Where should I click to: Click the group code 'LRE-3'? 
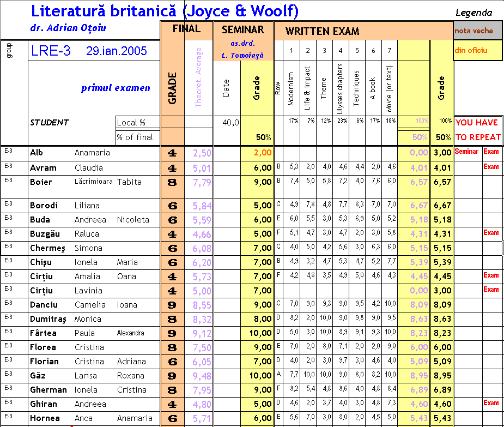point(51,51)
